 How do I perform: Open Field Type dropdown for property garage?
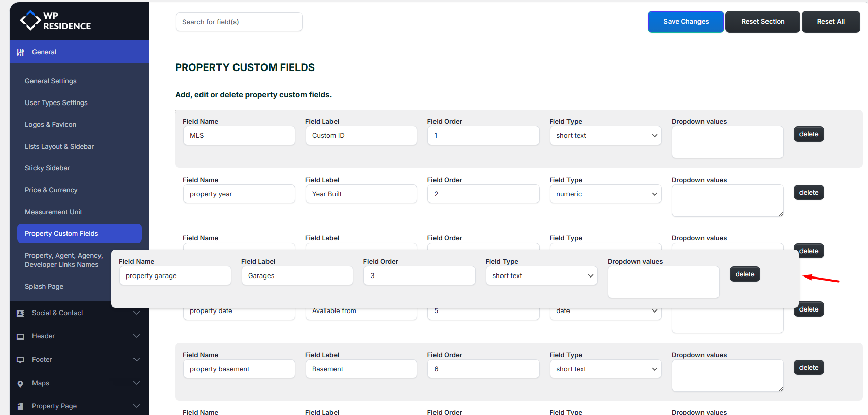pyautogui.click(x=541, y=276)
